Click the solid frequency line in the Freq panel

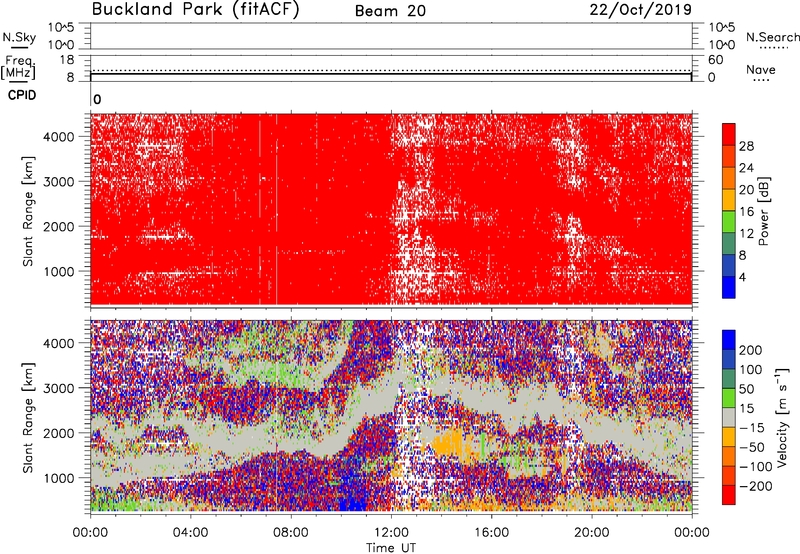coord(391,74)
